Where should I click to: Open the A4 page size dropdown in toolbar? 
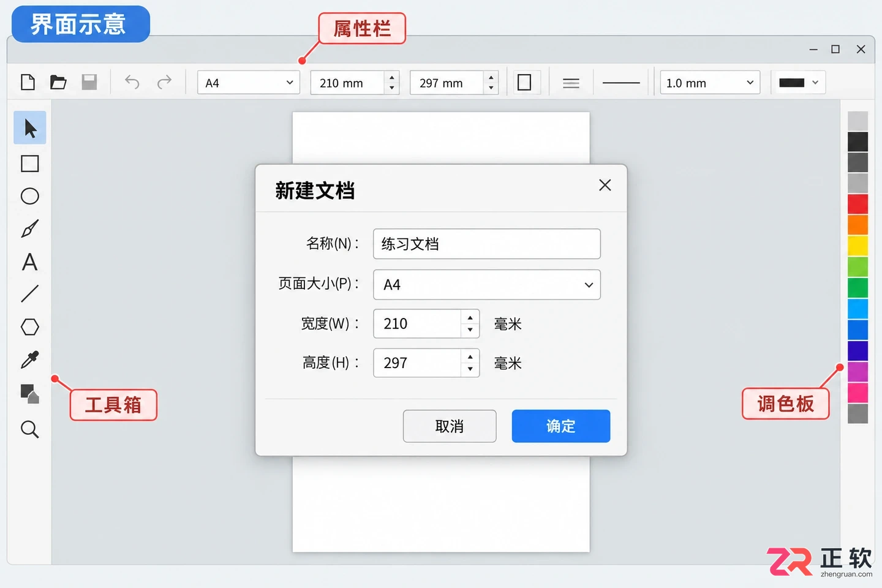coord(249,83)
